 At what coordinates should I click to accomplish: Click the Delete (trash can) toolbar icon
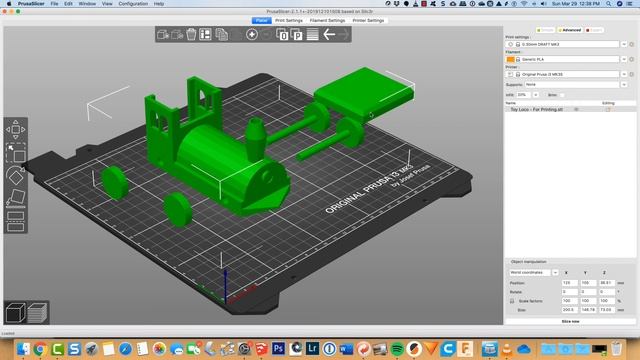pos(191,34)
